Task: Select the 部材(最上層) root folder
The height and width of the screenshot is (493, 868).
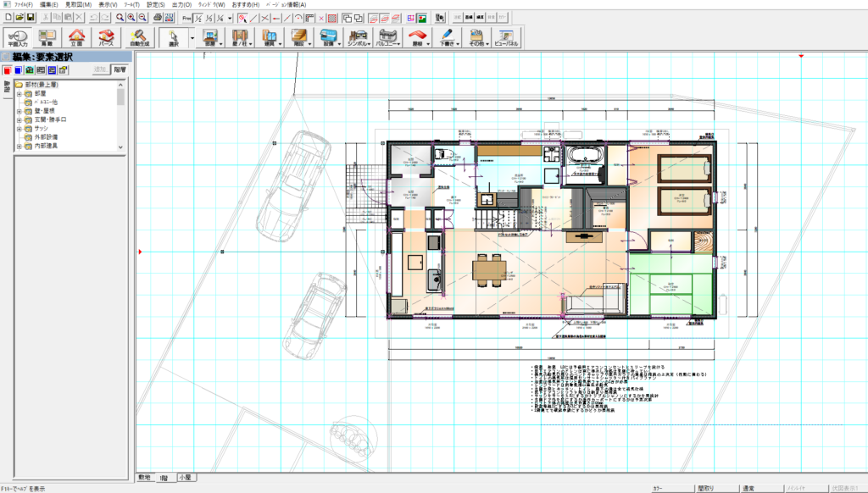Action: pos(41,85)
